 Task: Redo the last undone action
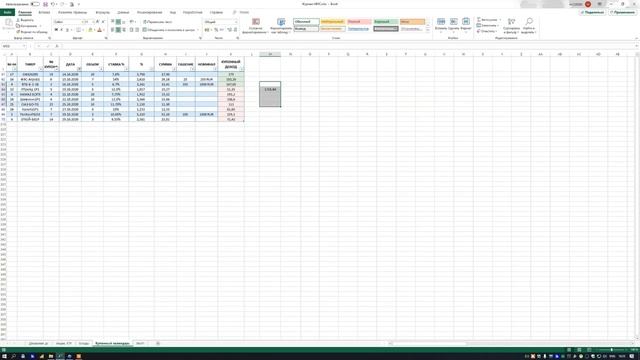click(x=62, y=4)
